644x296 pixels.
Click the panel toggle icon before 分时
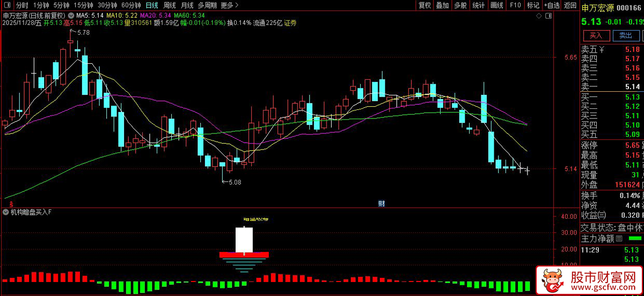click(x=8, y=5)
